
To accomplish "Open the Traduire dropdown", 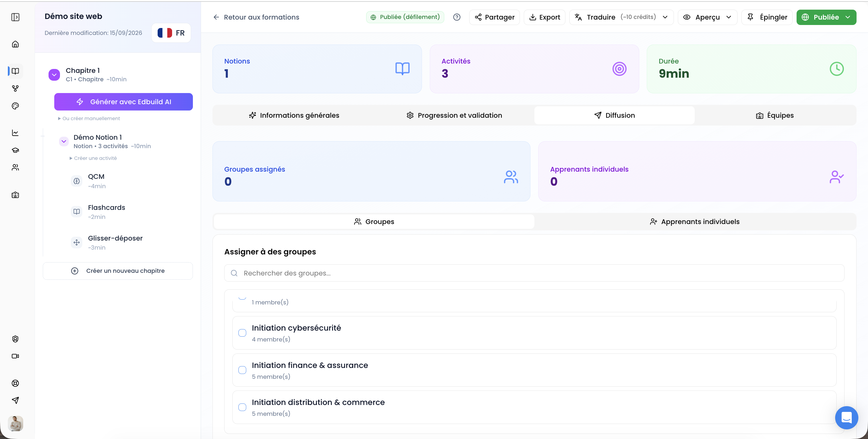I will pyautogui.click(x=621, y=17).
